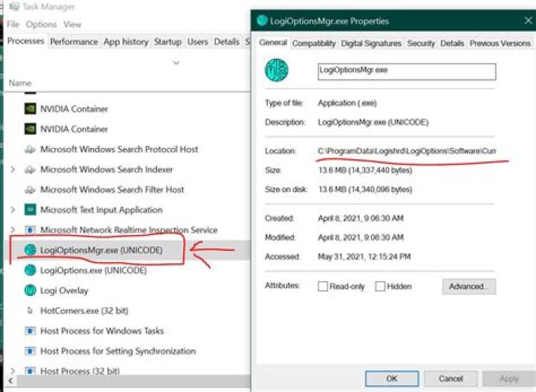536x392 pixels.
Task: Click the LogiOptionsMgr.exe process icon in Task Manager
Action: [x=30, y=250]
